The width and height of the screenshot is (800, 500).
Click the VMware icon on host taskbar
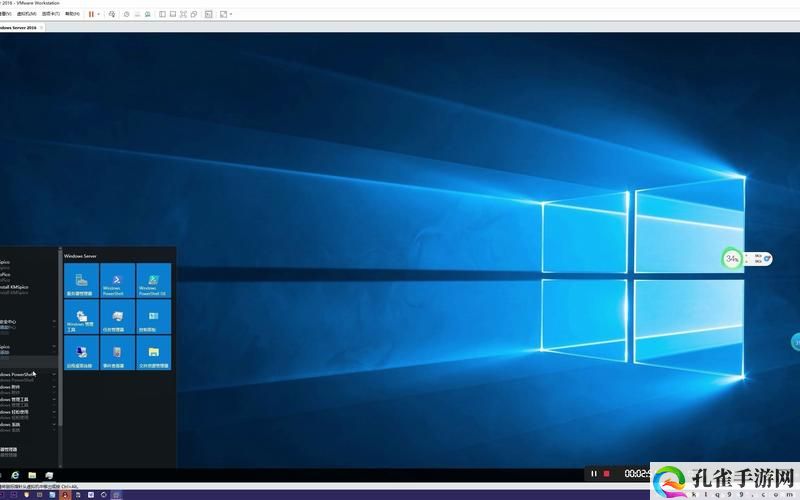coord(116,495)
